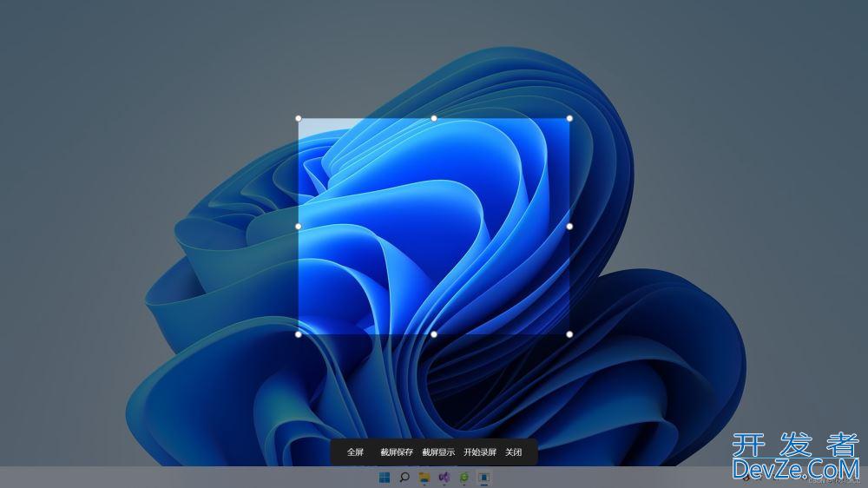Viewport: 868px width, 488px height.
Task: Start recording with 开始录屏
Action: click(x=480, y=452)
